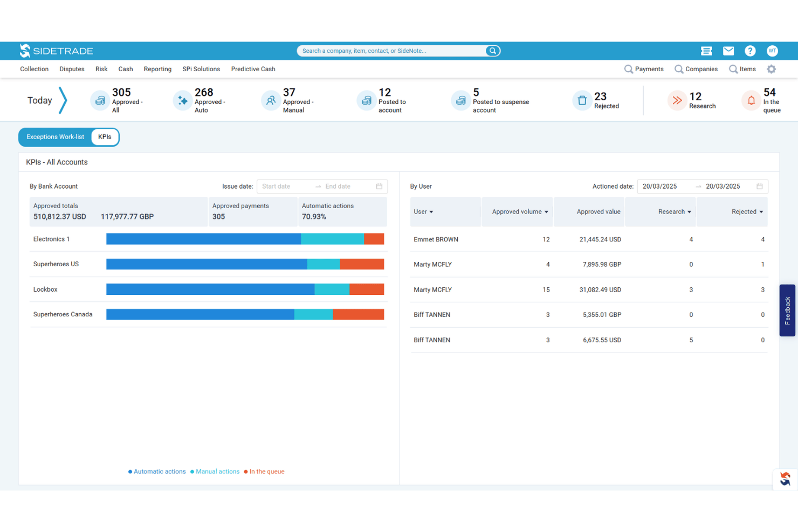
Task: Open the Issue date calendar icon
Action: [x=379, y=186]
